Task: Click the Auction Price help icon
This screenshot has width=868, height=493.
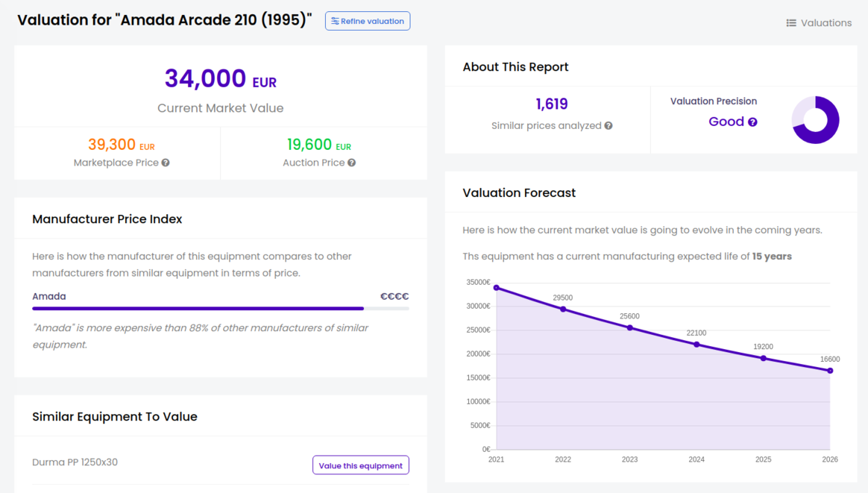Action: 351,163
